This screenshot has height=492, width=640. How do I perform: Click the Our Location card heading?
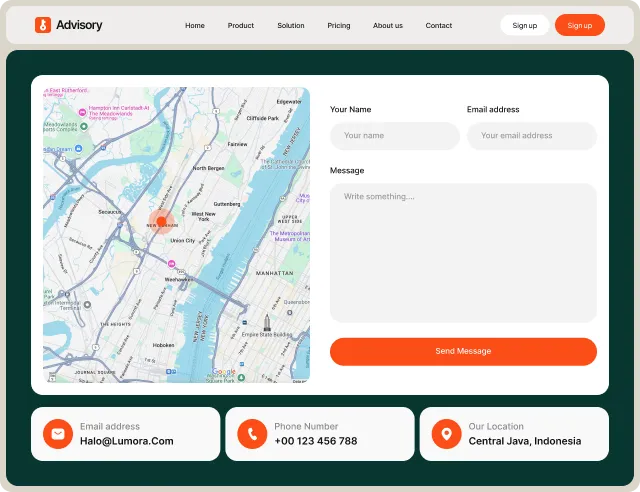496,426
